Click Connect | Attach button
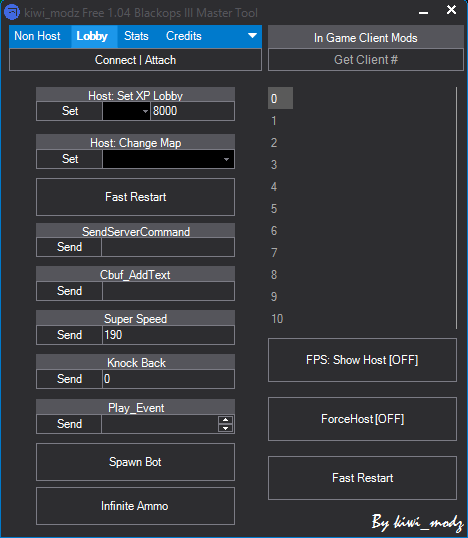 tap(136, 60)
